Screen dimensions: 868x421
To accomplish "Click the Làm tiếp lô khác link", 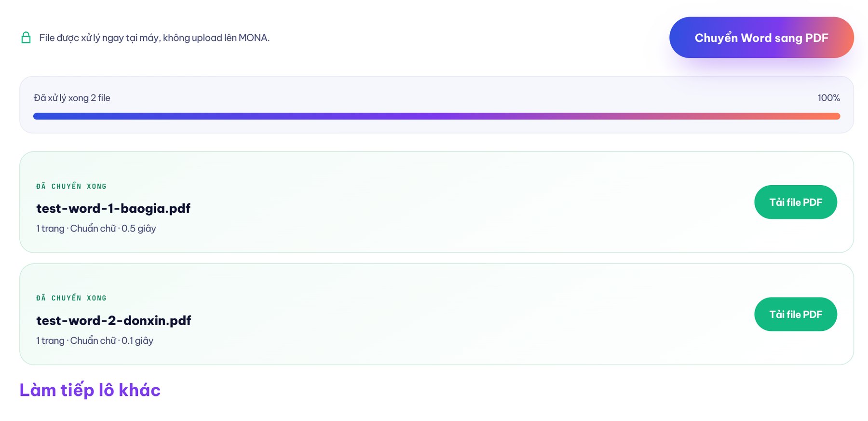I will click(90, 390).
